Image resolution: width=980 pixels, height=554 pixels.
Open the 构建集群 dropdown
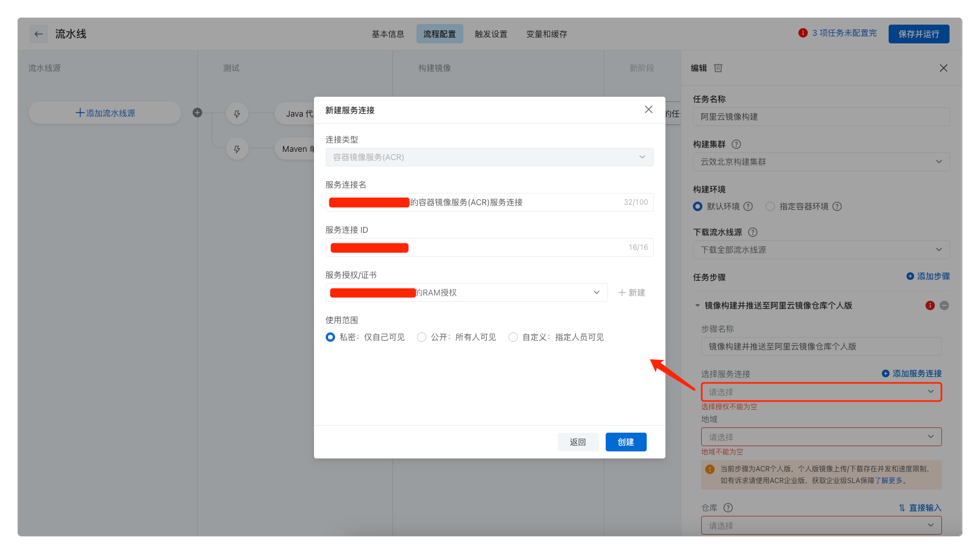point(821,162)
